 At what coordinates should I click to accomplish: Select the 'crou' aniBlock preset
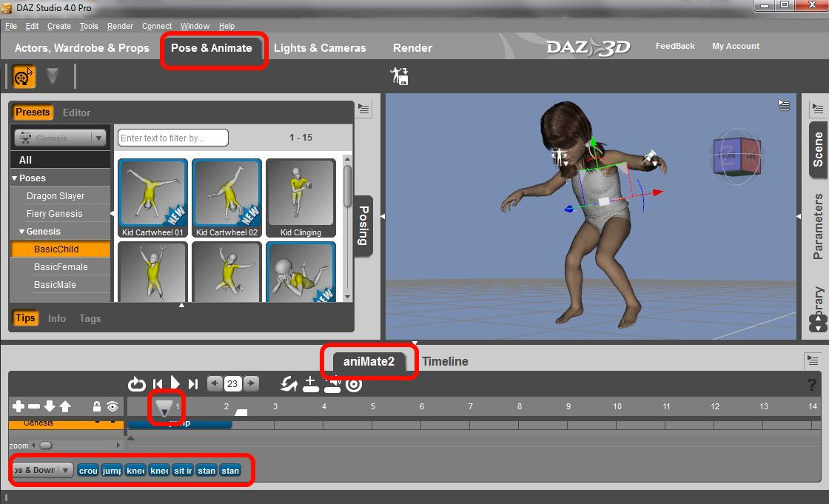coord(88,471)
